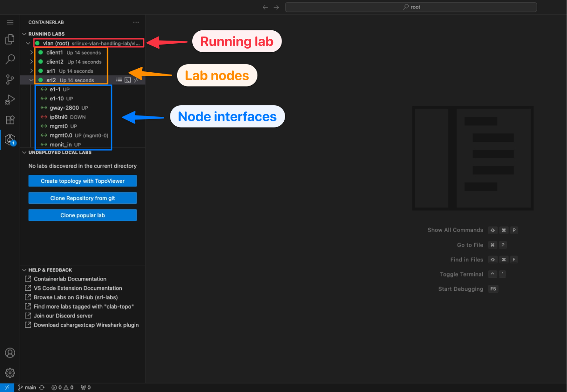Viewport: 567px width, 392px height.
Task: Click the Settings gear icon
Action: click(x=10, y=373)
